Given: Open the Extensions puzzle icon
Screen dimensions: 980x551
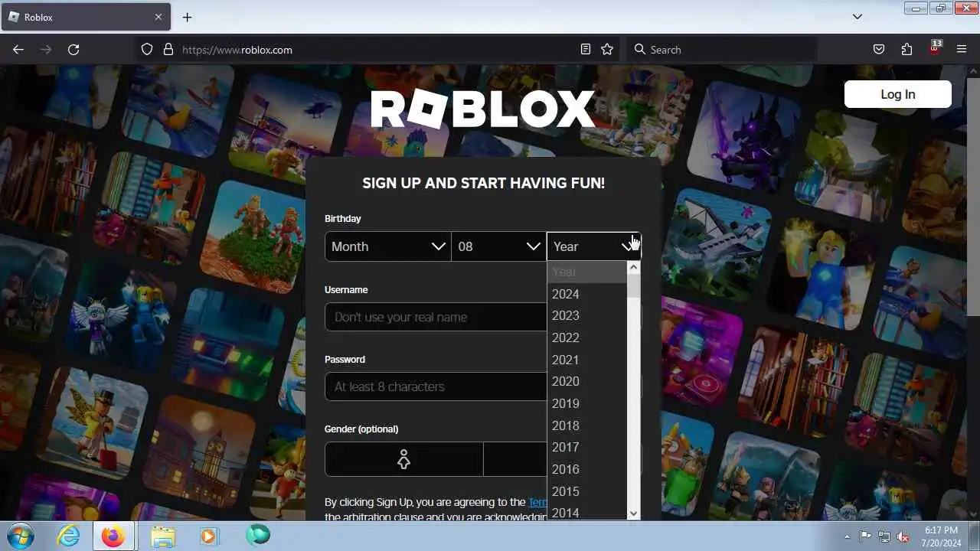Looking at the screenshot, I should click(906, 50).
